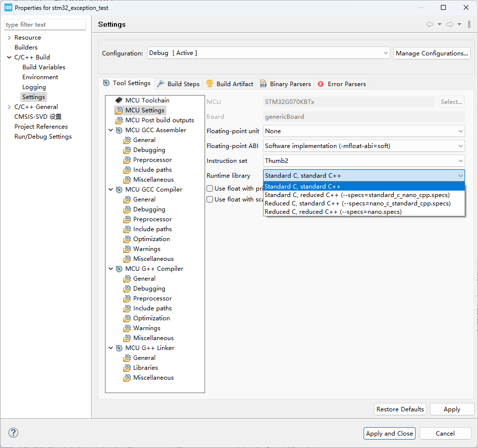Click the MCU GCC Compiler Optimization icon
478x448 pixels.
tap(127, 239)
